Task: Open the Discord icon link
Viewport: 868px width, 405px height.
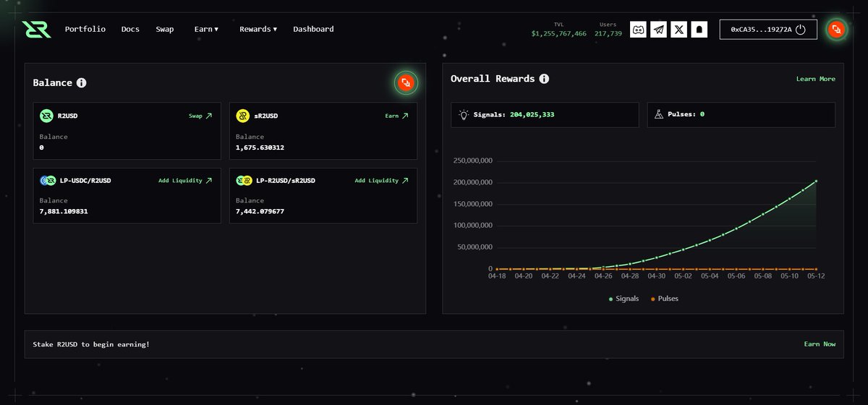Action: pos(638,30)
